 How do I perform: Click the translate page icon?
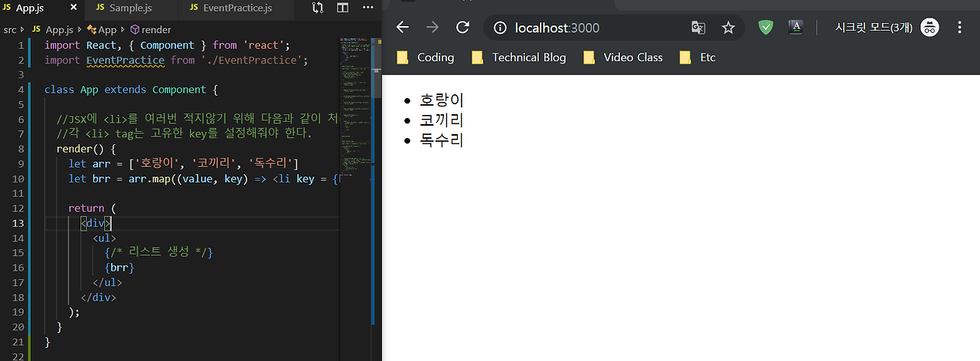coord(698,28)
